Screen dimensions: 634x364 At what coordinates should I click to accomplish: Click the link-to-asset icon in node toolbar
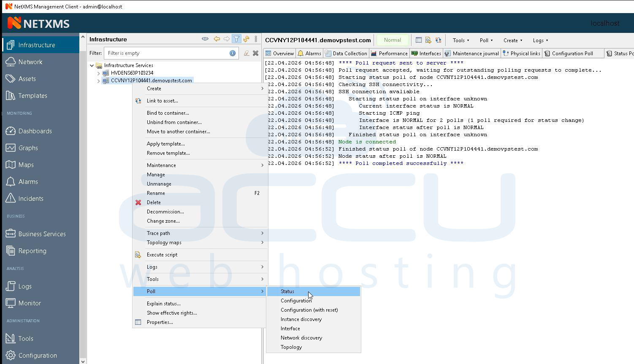point(438,40)
